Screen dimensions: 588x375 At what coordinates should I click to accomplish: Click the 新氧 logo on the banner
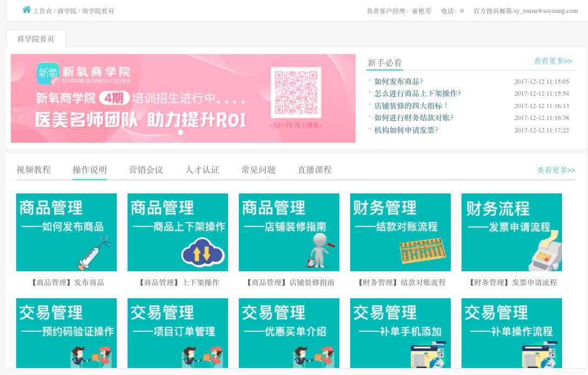[x=48, y=73]
